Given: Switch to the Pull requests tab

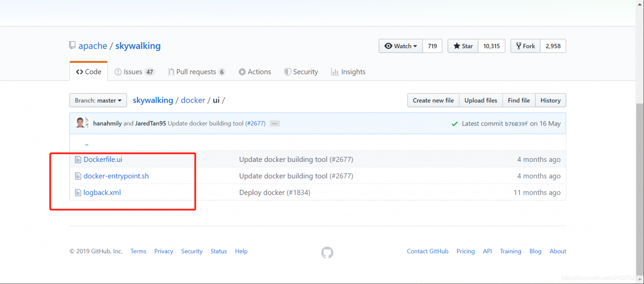Looking at the screenshot, I should 197,72.
